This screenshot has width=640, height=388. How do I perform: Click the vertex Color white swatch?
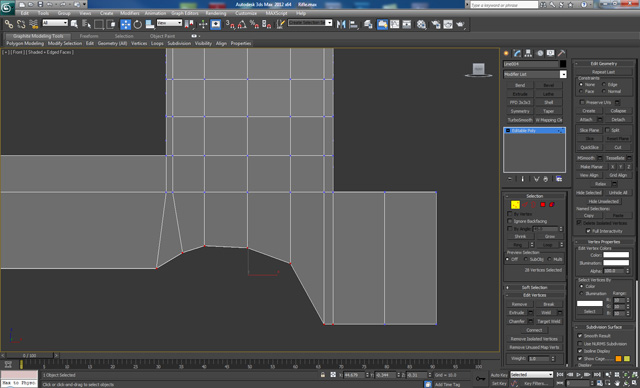[616, 255]
